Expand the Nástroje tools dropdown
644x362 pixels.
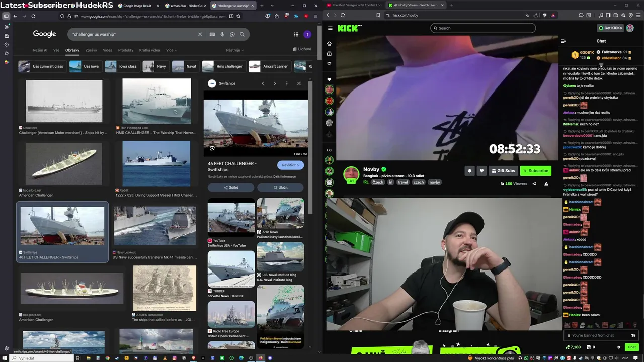(x=235, y=50)
